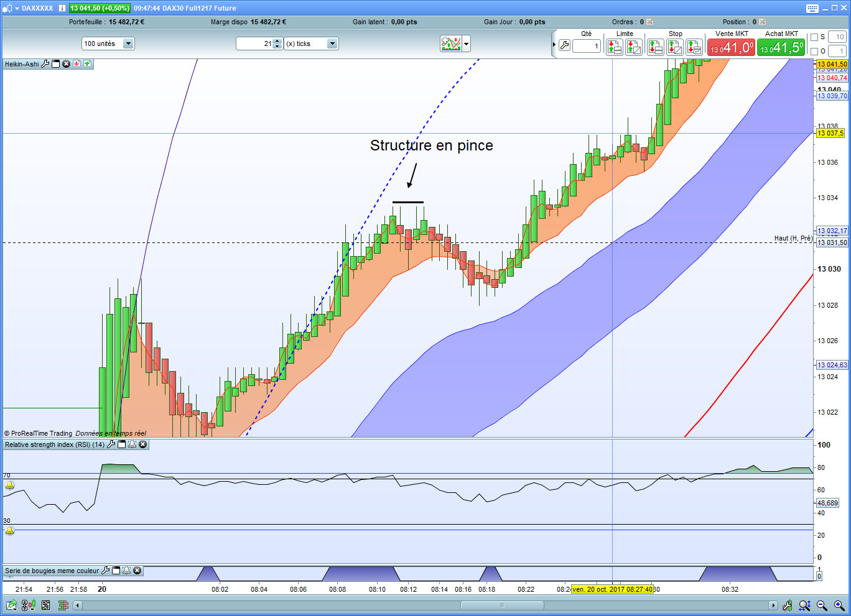This screenshot has width=851, height=616.
Task: Increase the tick count of 21
Action: 277,41
